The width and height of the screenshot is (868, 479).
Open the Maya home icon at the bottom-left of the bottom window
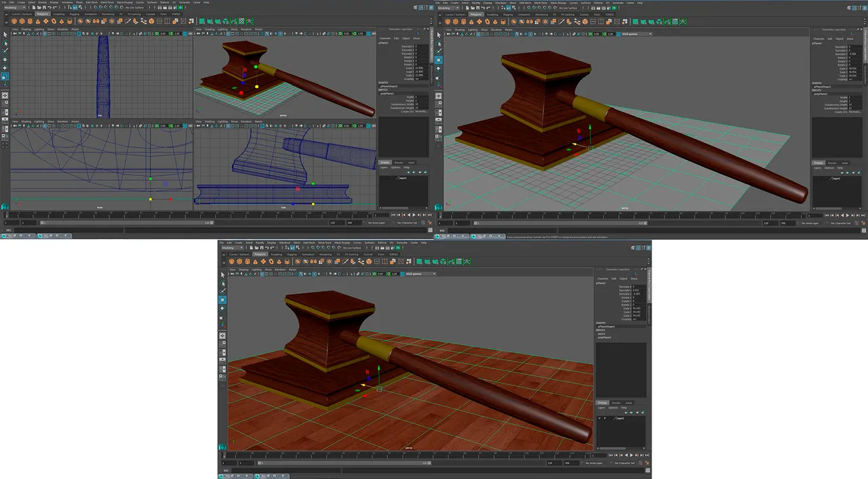(x=222, y=446)
